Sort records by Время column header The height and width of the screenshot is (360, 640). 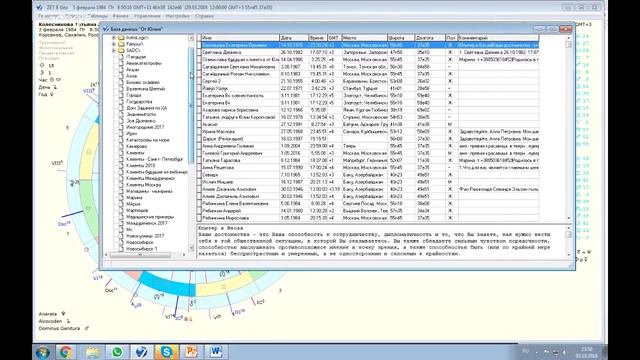[x=318, y=38]
